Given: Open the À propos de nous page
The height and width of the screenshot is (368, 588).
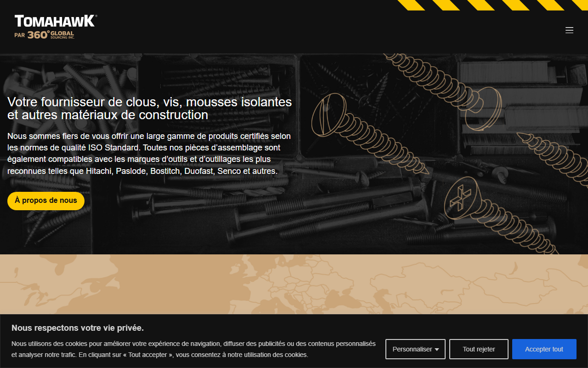Looking at the screenshot, I should tap(46, 201).
